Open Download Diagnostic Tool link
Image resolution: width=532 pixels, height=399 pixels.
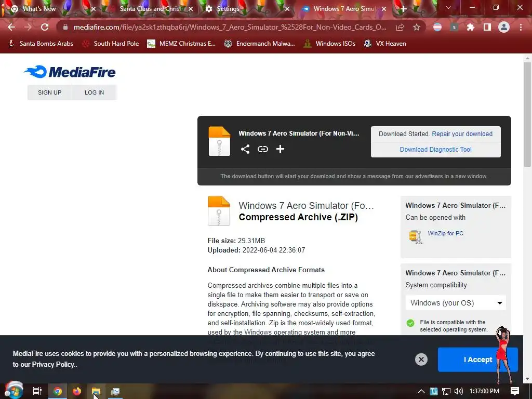click(x=436, y=149)
